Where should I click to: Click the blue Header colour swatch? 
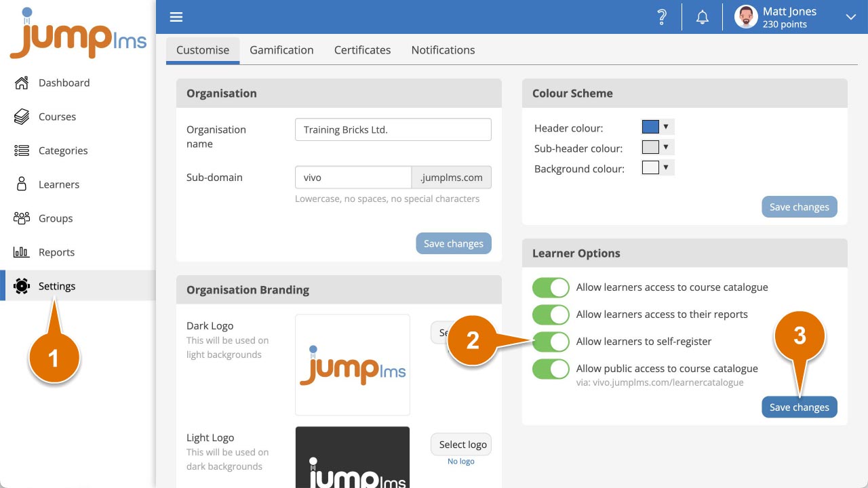point(650,127)
